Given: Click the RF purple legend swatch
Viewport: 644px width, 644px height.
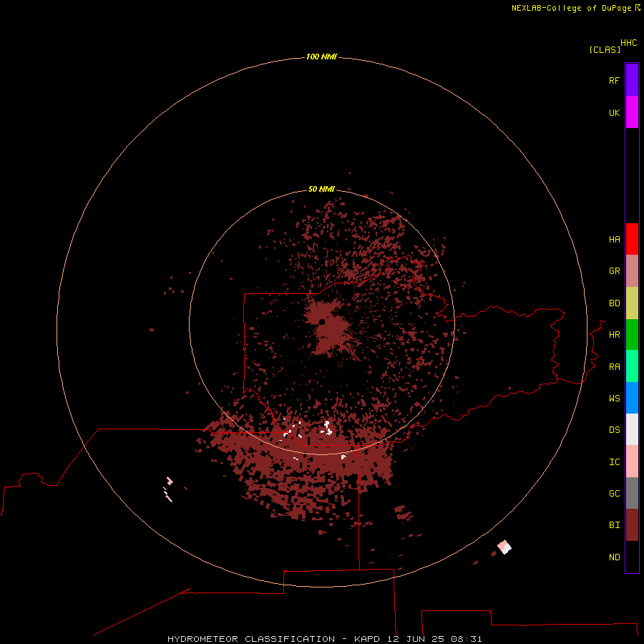Looking at the screenshot, I should coord(632,80).
